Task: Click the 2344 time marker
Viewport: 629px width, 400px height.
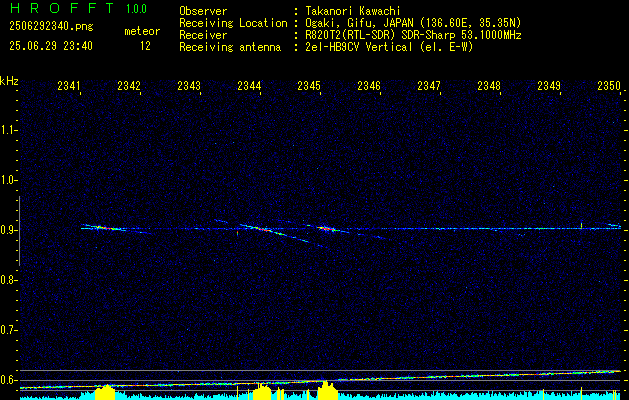Action: (249, 85)
